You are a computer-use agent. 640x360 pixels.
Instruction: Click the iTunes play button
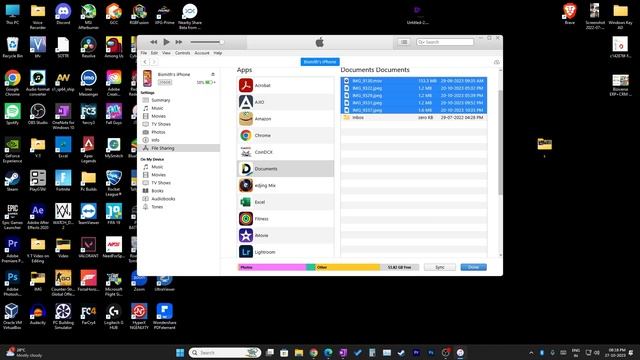[166, 42]
